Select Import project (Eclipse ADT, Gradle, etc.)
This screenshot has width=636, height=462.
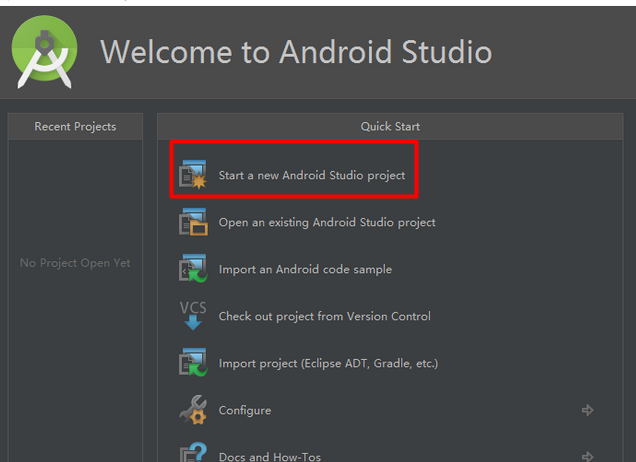point(329,363)
